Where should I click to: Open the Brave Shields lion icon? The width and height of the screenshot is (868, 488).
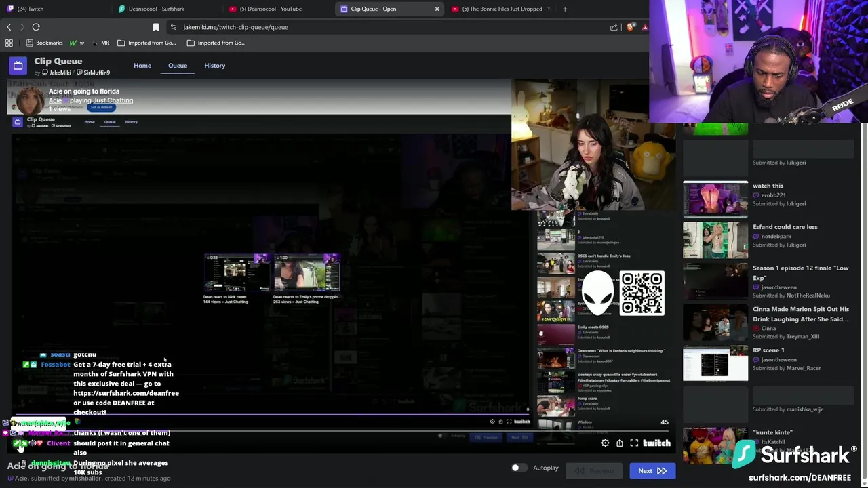(x=631, y=27)
